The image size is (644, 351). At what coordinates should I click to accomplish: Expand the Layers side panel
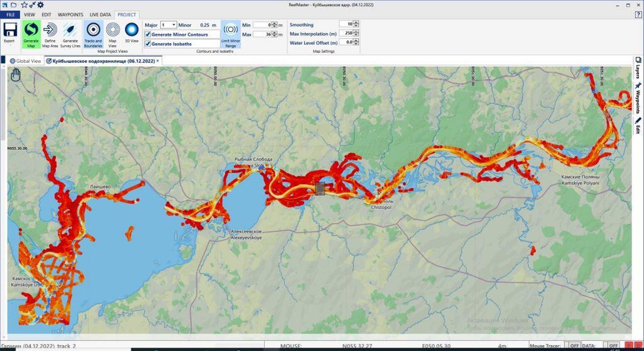(x=638, y=67)
